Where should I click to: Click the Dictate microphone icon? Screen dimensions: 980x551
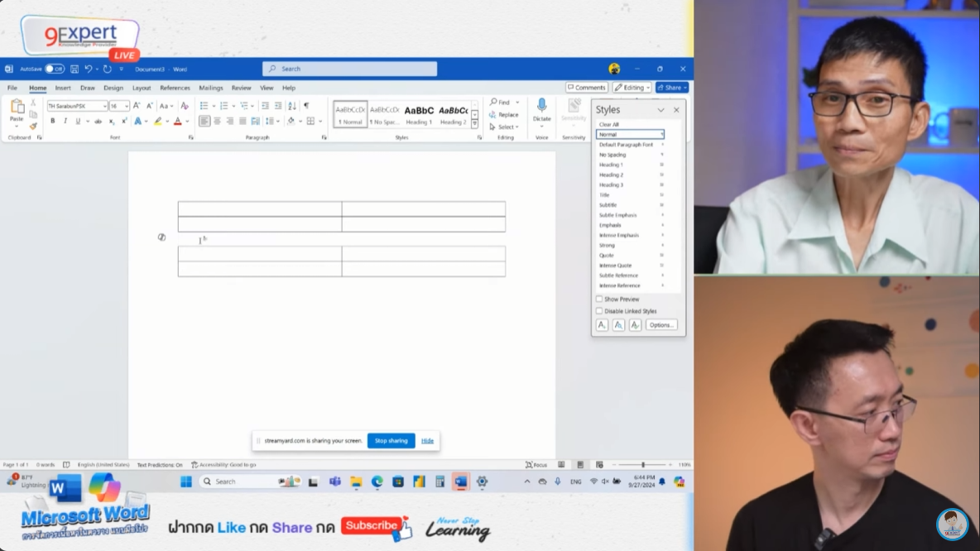tap(541, 106)
